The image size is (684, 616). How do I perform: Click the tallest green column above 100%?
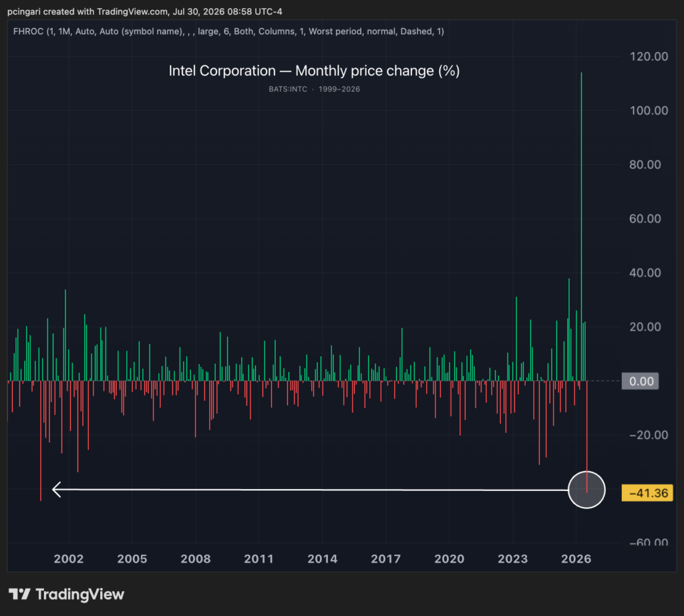pos(581,226)
